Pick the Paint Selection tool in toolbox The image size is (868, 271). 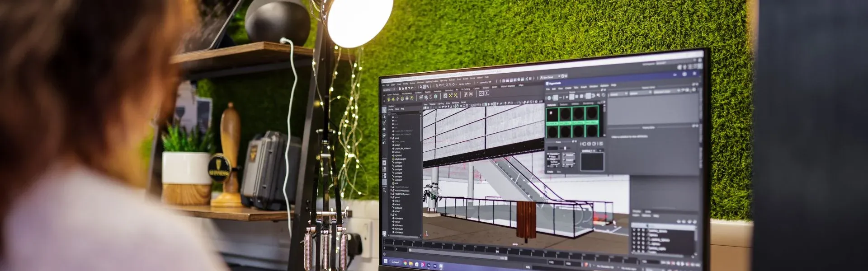(x=384, y=122)
